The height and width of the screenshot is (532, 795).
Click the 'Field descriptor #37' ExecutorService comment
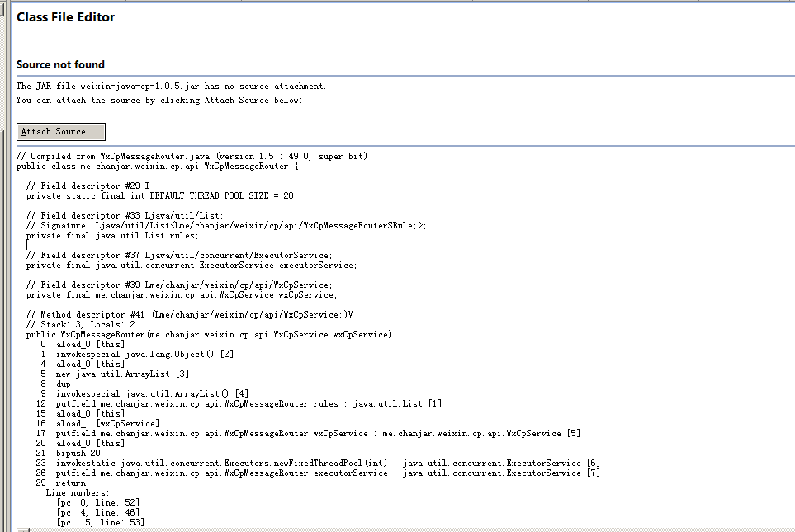tap(179, 255)
